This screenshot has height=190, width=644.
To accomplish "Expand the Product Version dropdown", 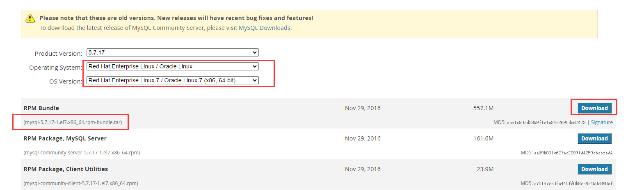I will [172, 52].
